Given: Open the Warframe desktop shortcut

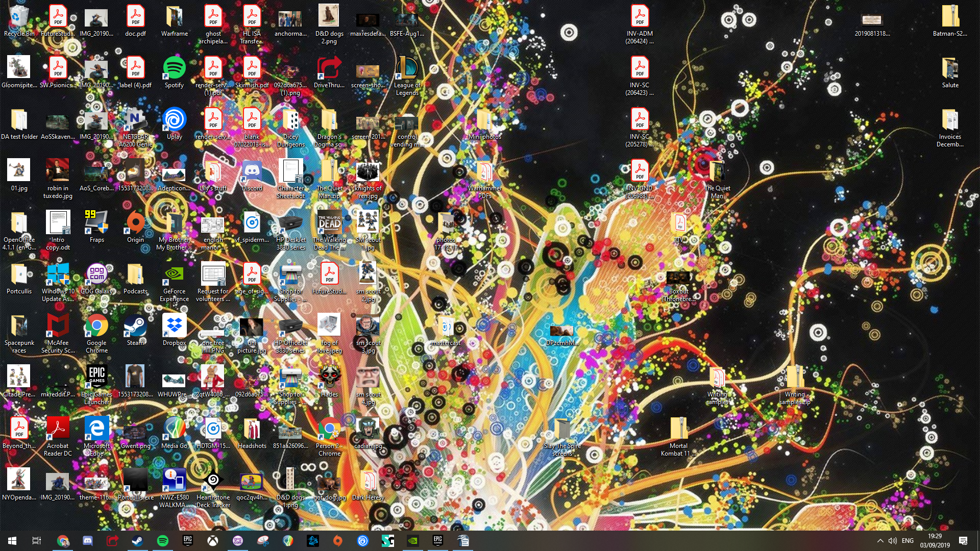Looking at the screenshot, I should [x=174, y=21].
